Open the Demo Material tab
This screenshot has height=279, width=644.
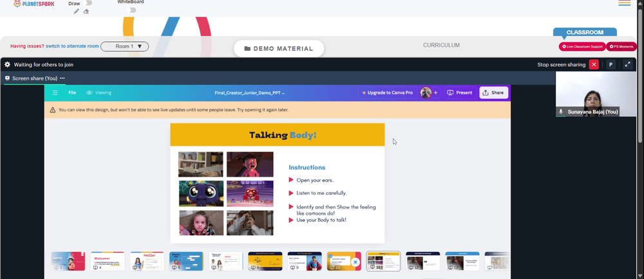click(279, 48)
